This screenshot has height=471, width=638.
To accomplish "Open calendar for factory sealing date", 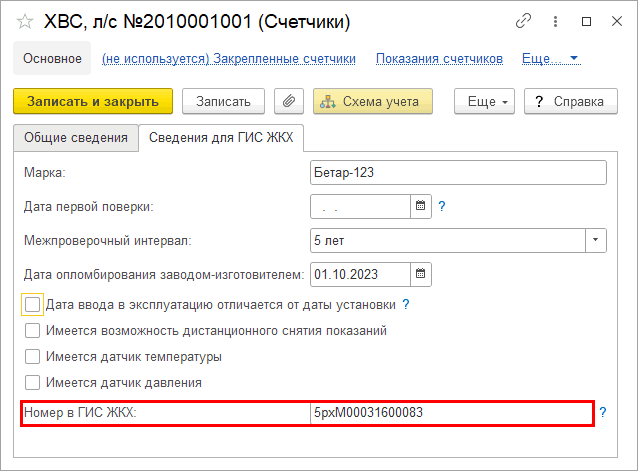I will tap(421, 274).
